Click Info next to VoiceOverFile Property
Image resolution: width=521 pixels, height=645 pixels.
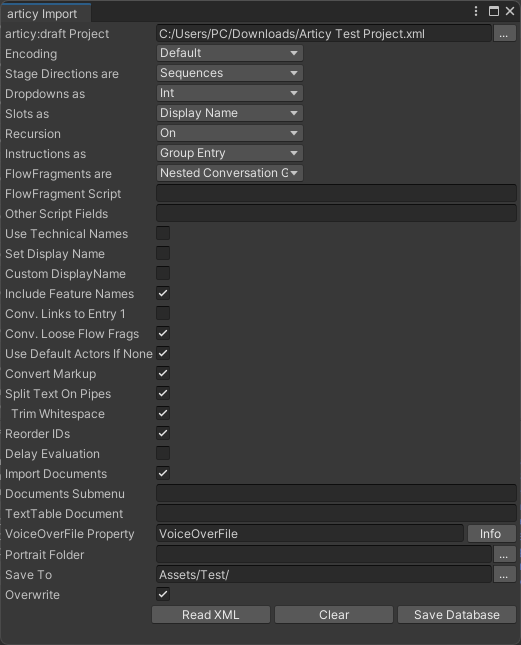tap(491, 534)
